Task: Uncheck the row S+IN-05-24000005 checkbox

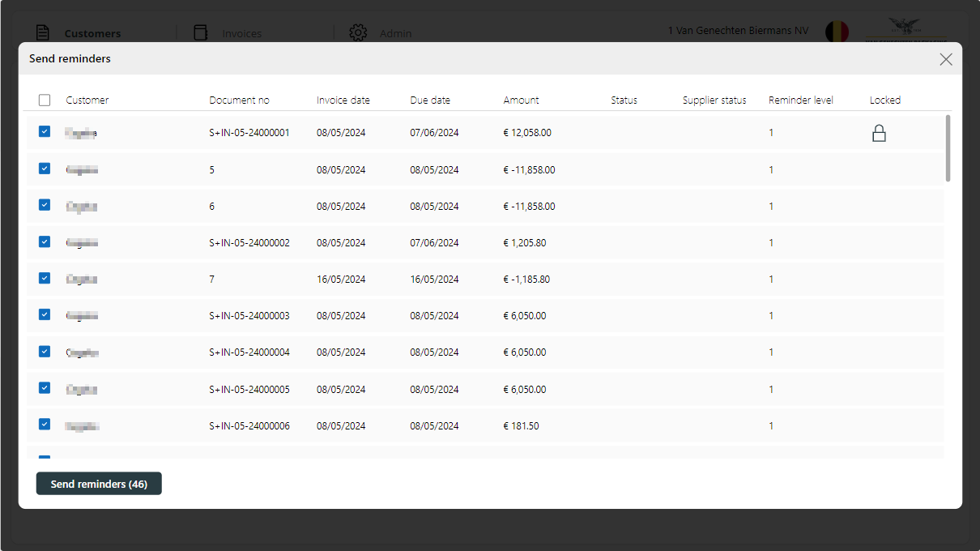Action: coord(45,388)
